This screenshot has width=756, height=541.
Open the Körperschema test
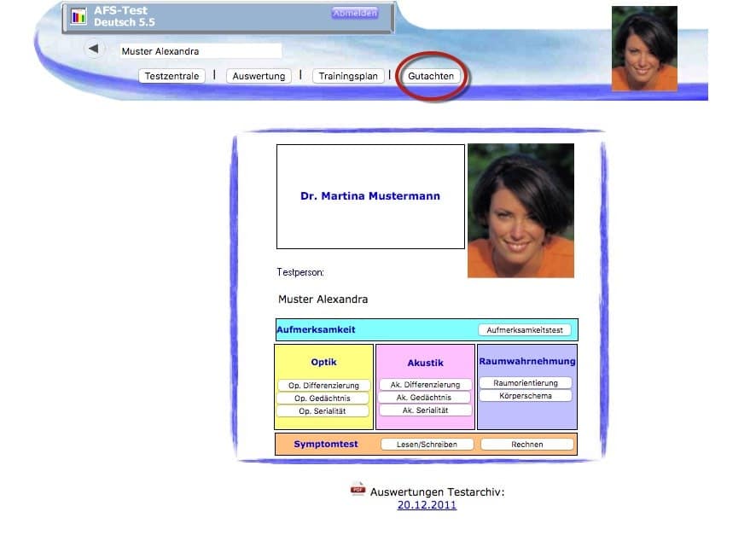[x=526, y=396]
